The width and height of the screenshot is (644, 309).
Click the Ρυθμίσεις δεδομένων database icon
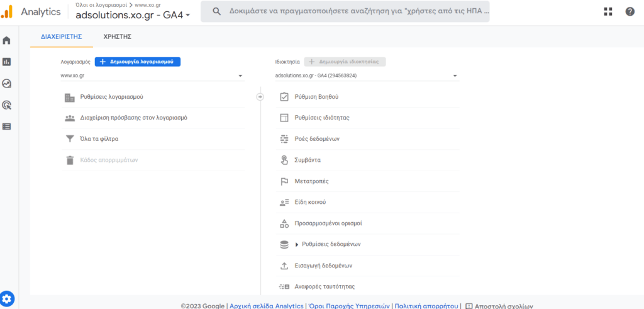[x=284, y=244]
